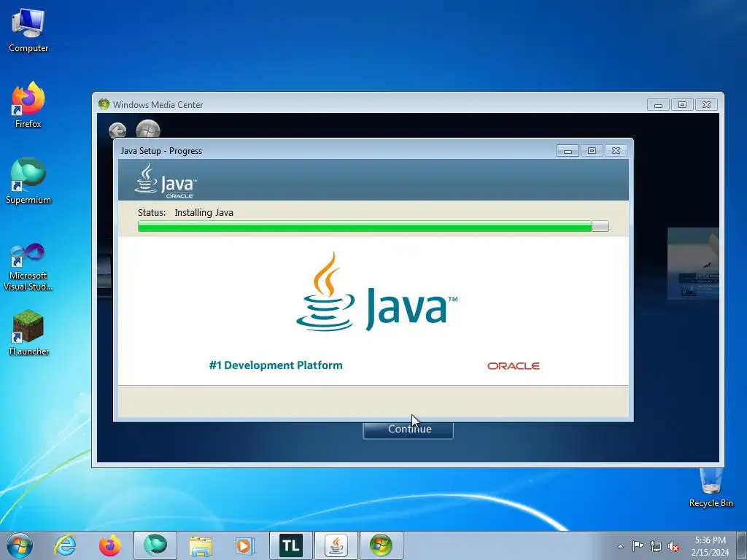This screenshot has height=560, width=747.
Task: Open the Supermium desktop shortcut
Action: (28, 181)
